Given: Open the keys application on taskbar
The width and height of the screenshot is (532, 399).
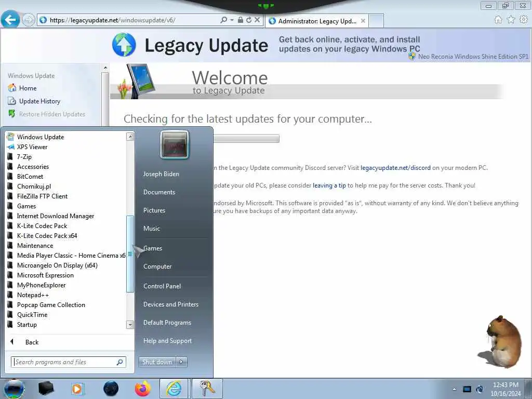Looking at the screenshot, I should [207, 389].
